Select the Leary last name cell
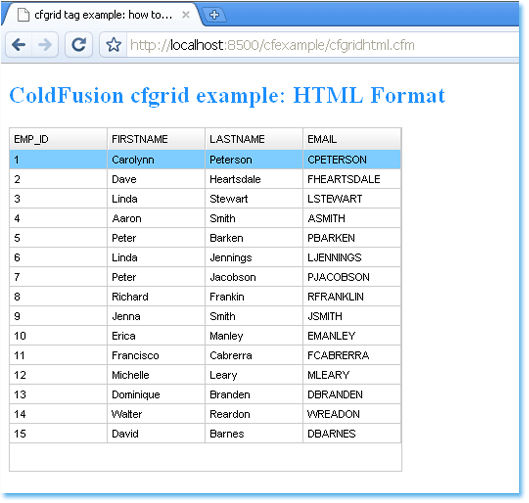 point(254,375)
